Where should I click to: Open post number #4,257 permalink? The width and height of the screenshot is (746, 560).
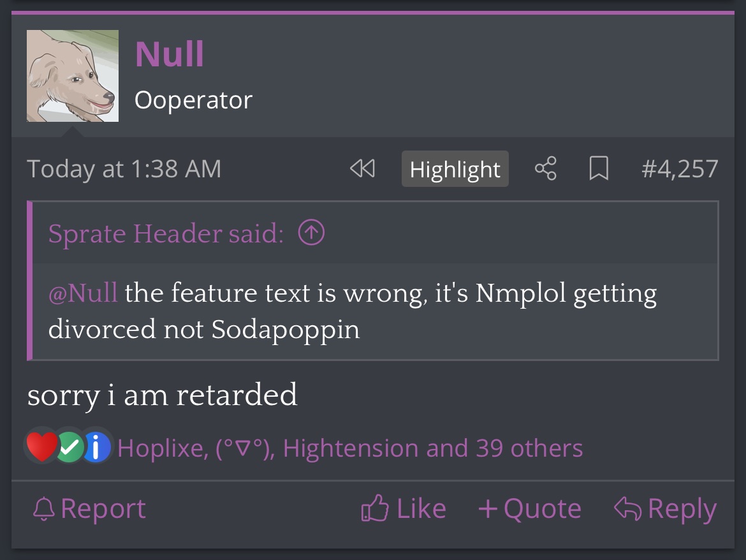[x=680, y=168]
